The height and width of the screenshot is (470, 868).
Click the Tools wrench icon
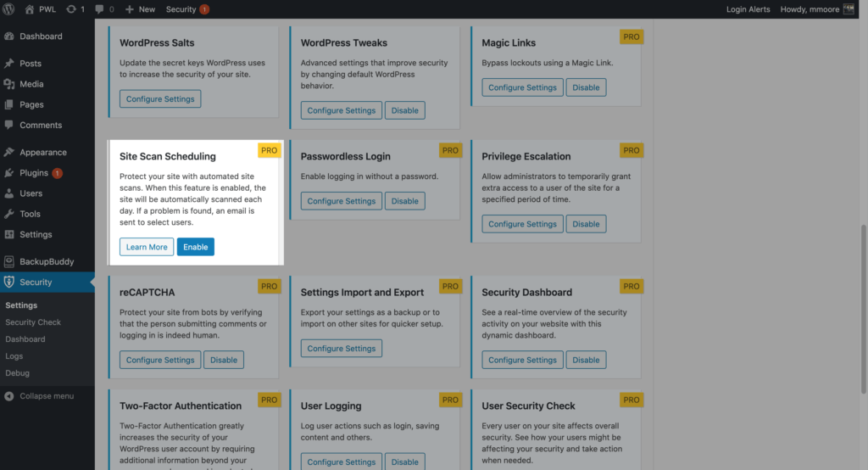point(8,214)
